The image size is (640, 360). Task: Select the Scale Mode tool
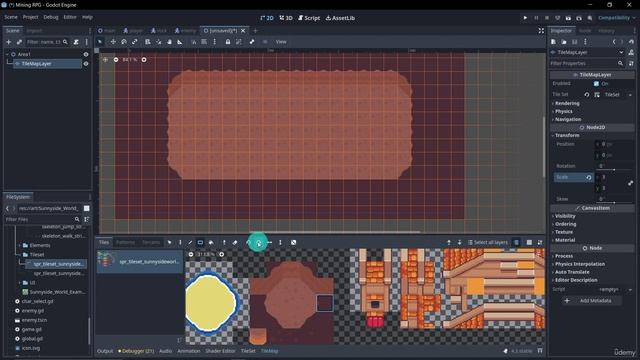(135, 42)
